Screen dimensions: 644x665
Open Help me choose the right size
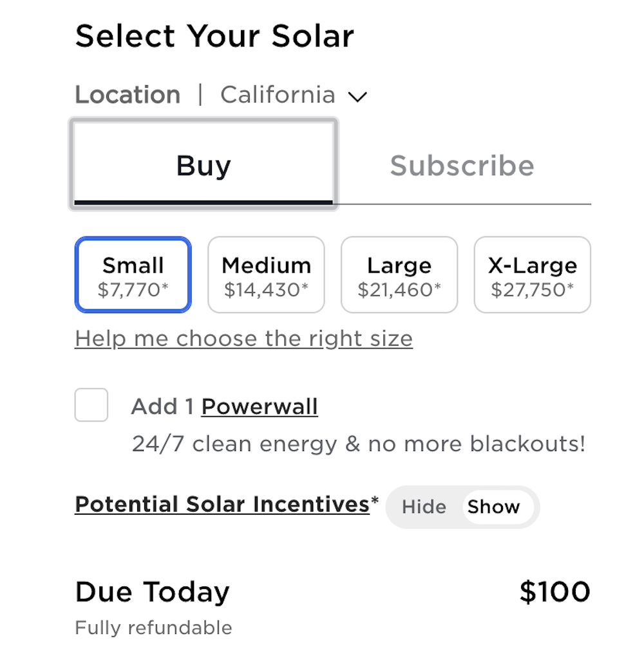(x=244, y=339)
